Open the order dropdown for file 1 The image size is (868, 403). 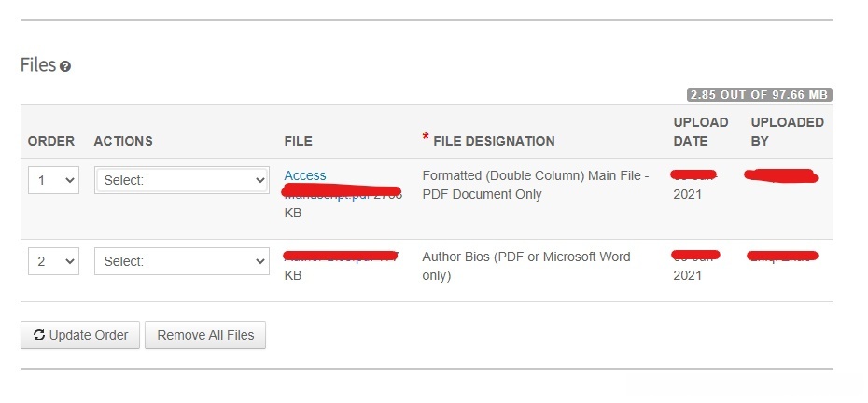click(x=52, y=180)
